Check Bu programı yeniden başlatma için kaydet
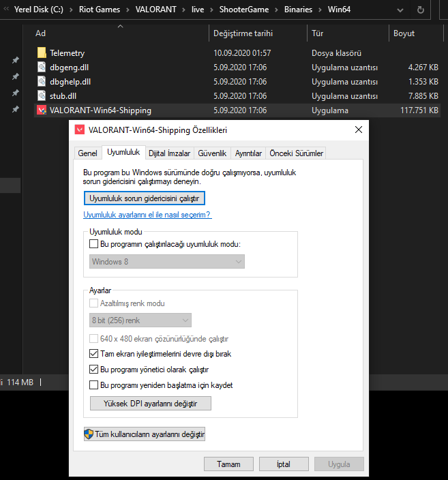The image size is (448, 480). click(93, 385)
